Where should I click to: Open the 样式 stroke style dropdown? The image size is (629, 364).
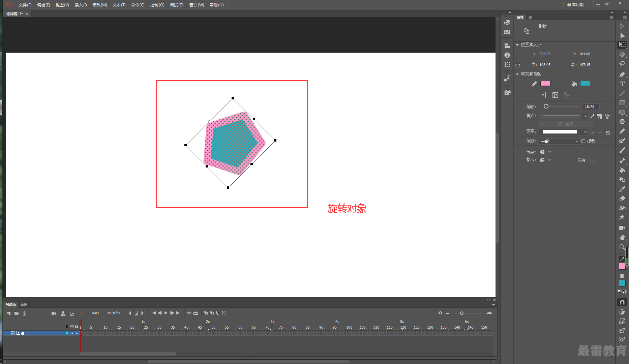(x=564, y=116)
